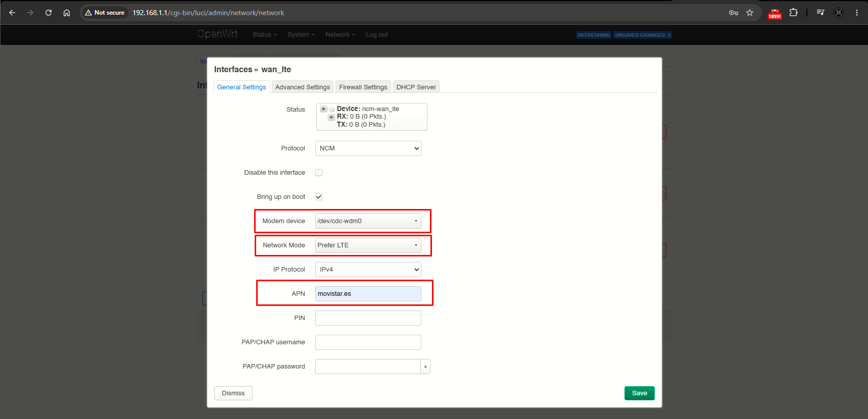The width and height of the screenshot is (868, 419).
Task: Open the Network Mode dropdown Prefer LTE
Action: [368, 245]
